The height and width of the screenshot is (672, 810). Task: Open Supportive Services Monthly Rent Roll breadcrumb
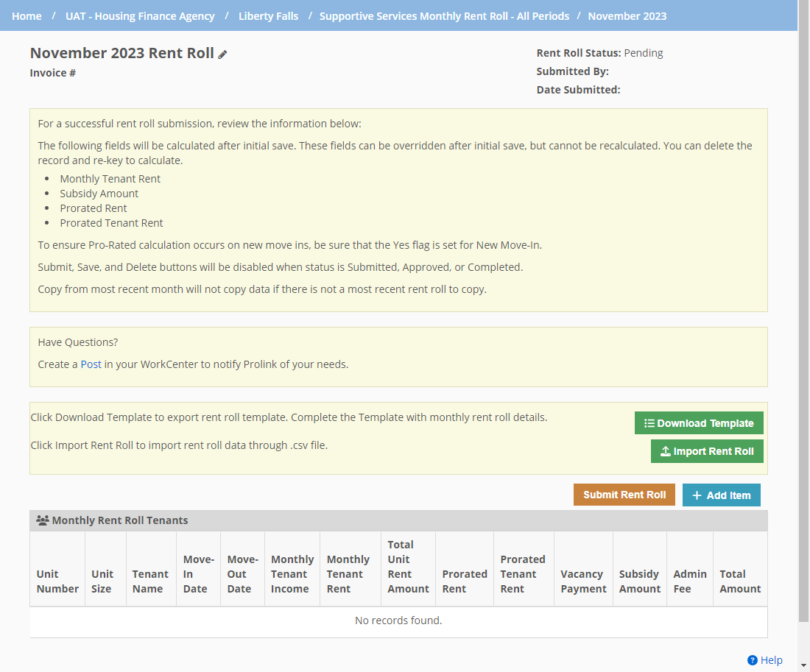click(x=444, y=16)
